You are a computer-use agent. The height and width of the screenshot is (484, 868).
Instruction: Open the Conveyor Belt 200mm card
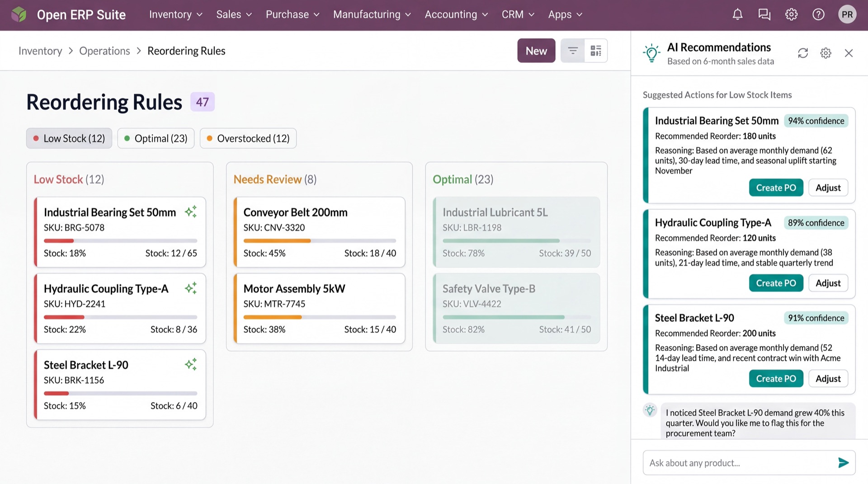[x=319, y=232]
